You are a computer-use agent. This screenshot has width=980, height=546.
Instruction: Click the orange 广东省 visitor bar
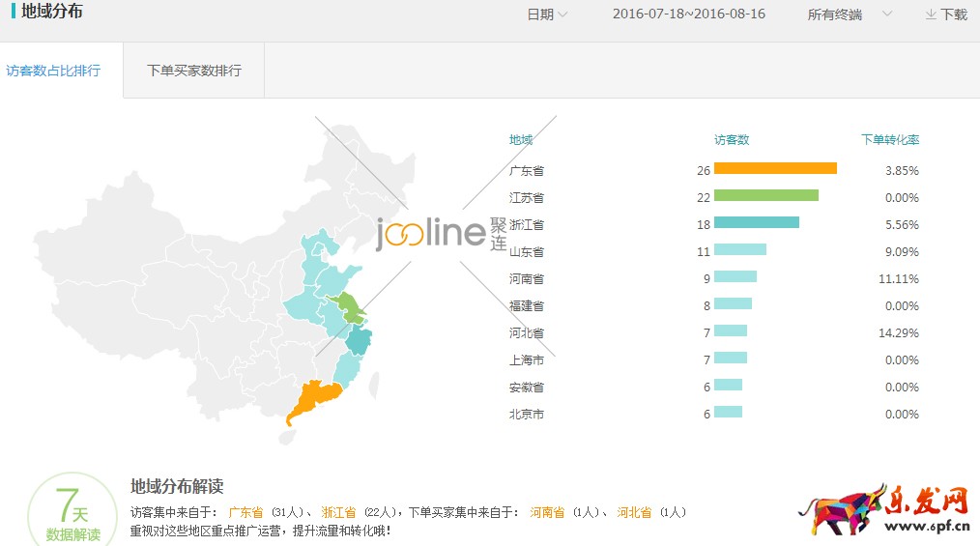[x=775, y=169]
